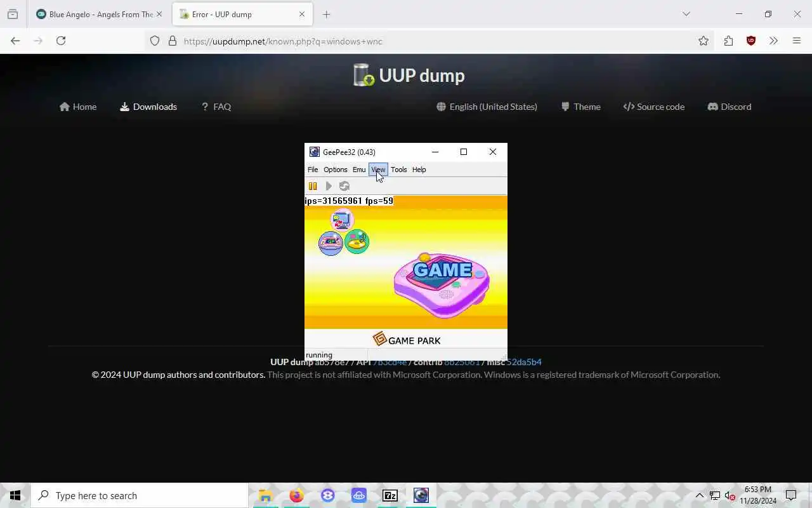Viewport: 812px width, 508px height.
Task: Show more tools overflow chevron
Action: pos(773,41)
